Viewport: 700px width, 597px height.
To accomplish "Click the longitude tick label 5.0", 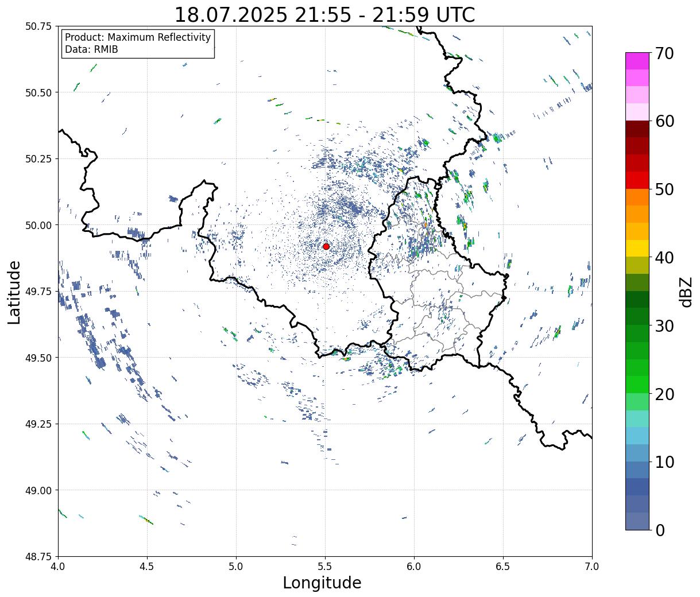I will pos(236,567).
